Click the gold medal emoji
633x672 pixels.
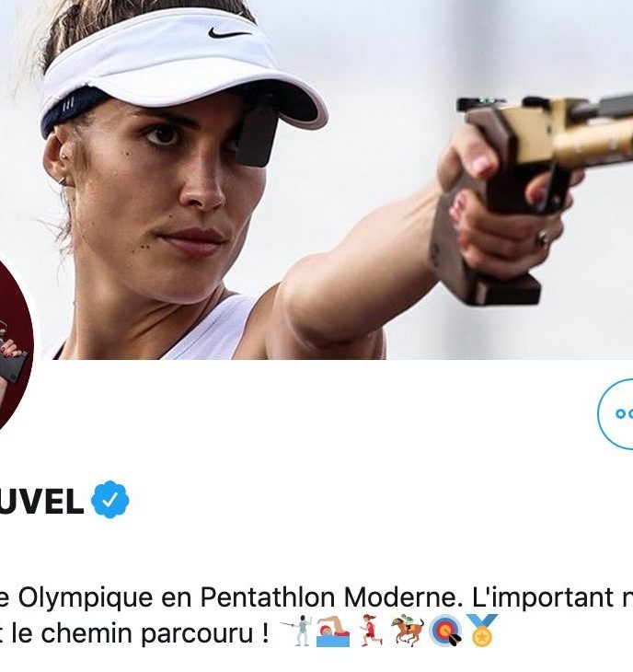(482, 630)
